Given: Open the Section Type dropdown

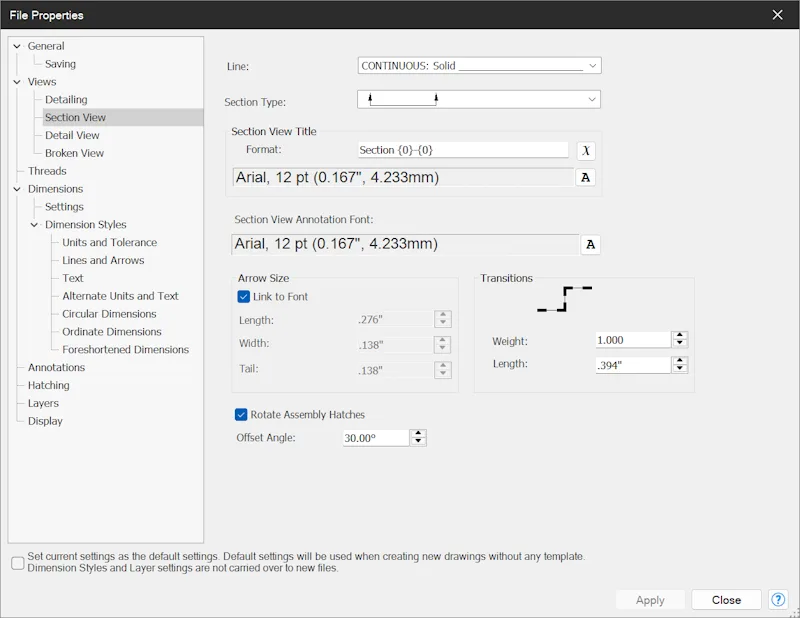Looking at the screenshot, I should click(479, 99).
